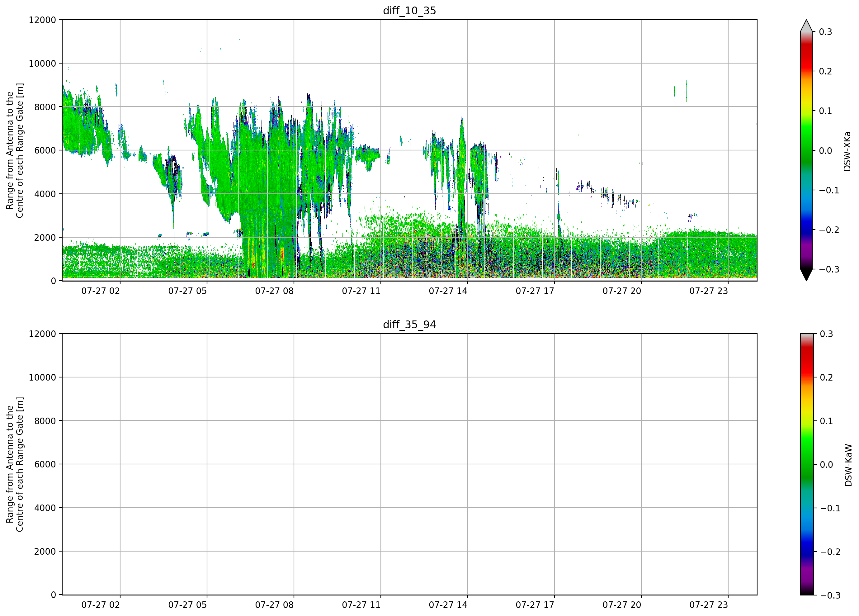Image resolution: width=859 pixels, height=616 pixels.
Task: Click '07-27 23' under the diff_35_94 plot
Action: (709, 605)
